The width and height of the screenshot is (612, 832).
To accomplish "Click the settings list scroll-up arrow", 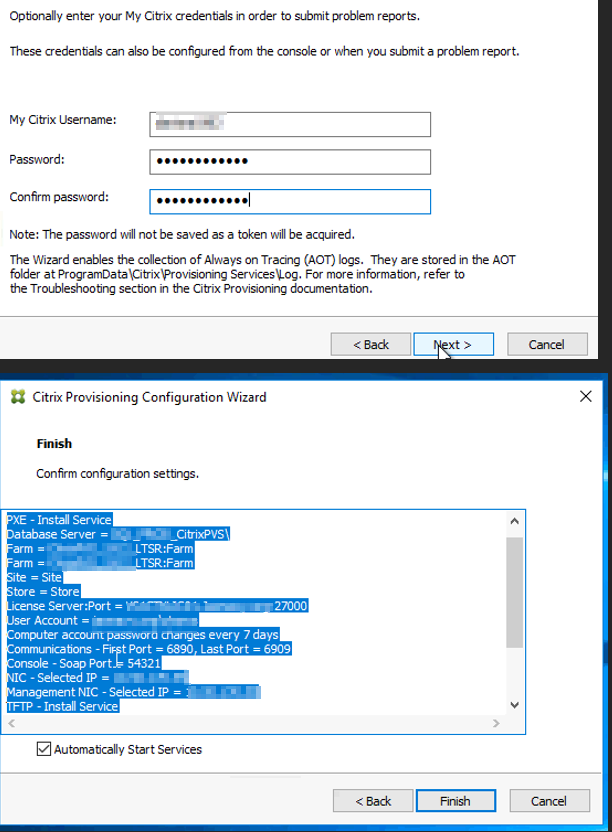I will pos(514,521).
